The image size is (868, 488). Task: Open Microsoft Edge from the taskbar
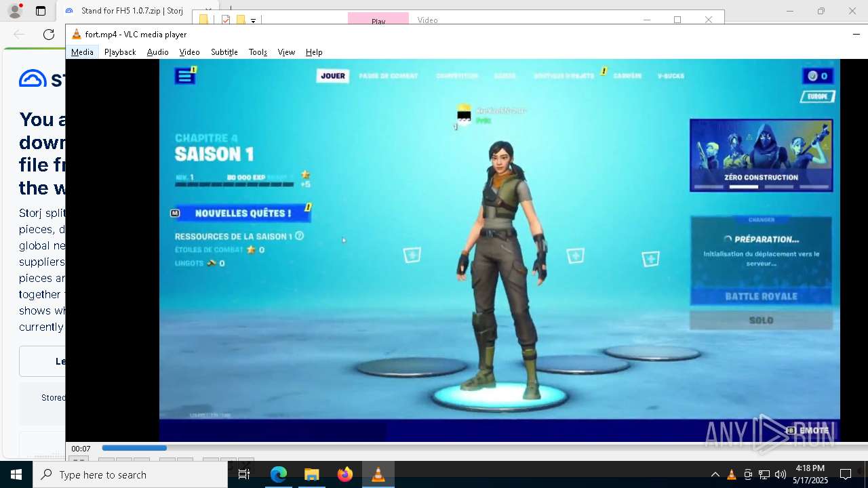click(x=279, y=474)
